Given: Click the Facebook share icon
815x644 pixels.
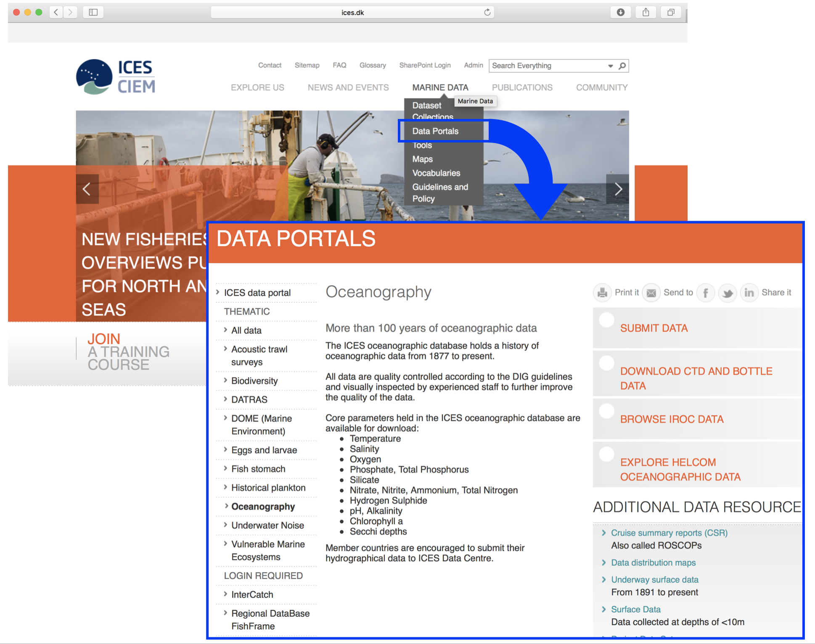Looking at the screenshot, I should pyautogui.click(x=705, y=293).
